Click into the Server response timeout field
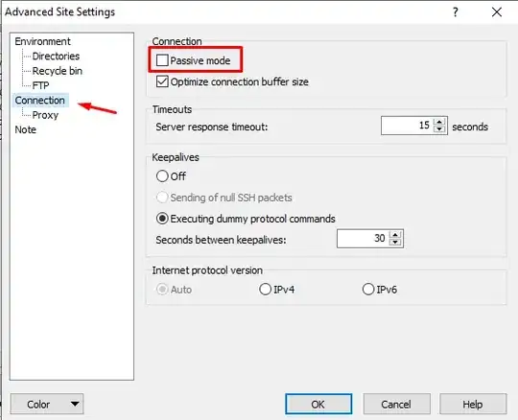 coord(407,126)
